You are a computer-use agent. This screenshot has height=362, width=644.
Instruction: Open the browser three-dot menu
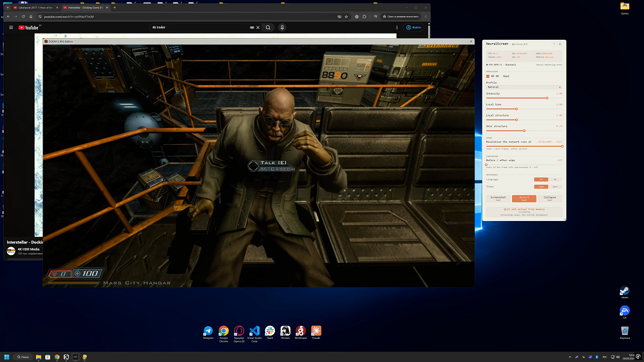click(x=426, y=17)
